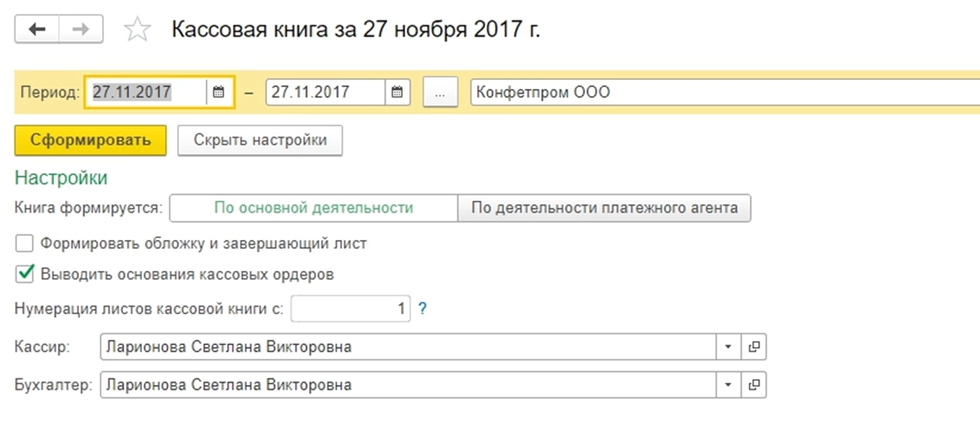Open Бухгалтер field record icon
This screenshot has height=421, width=980.
coord(754,384)
